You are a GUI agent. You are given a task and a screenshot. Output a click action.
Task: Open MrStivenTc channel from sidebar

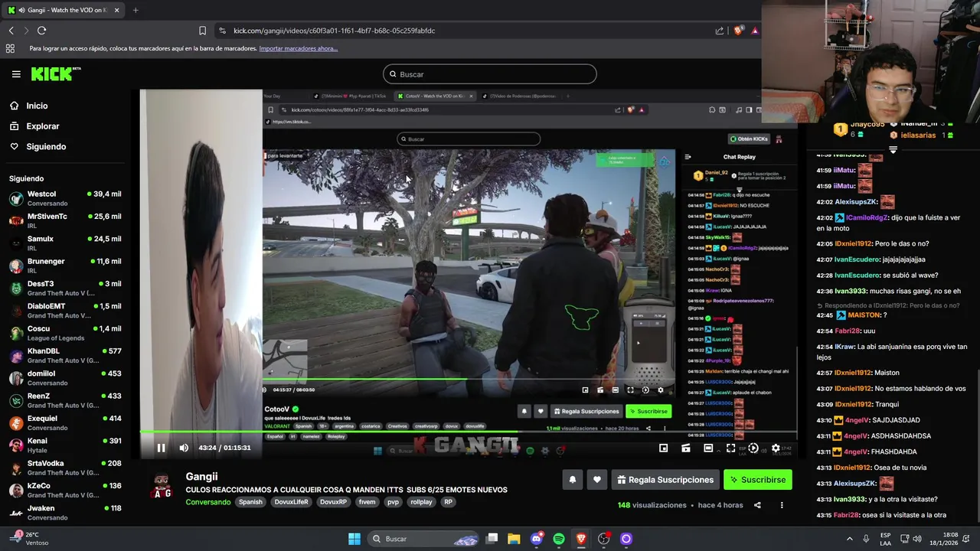64,220
